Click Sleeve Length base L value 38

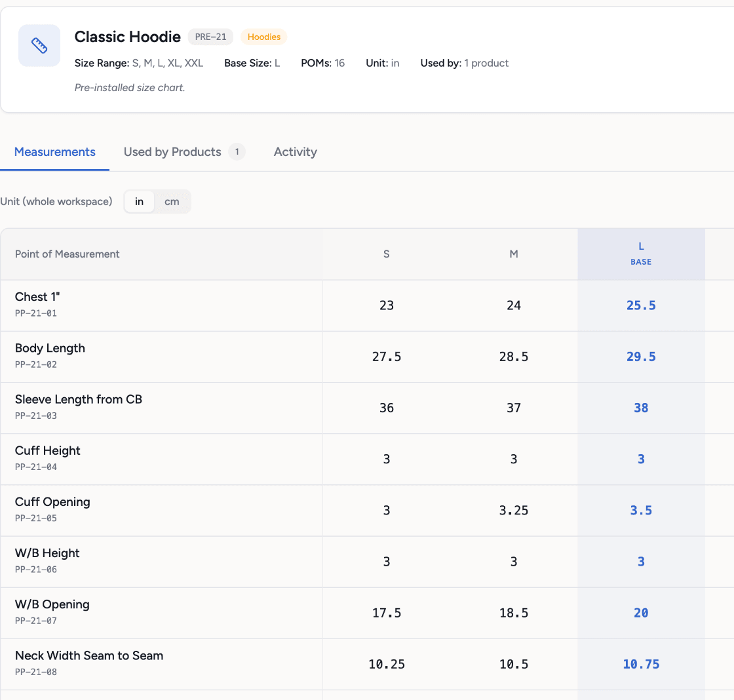pyautogui.click(x=641, y=408)
